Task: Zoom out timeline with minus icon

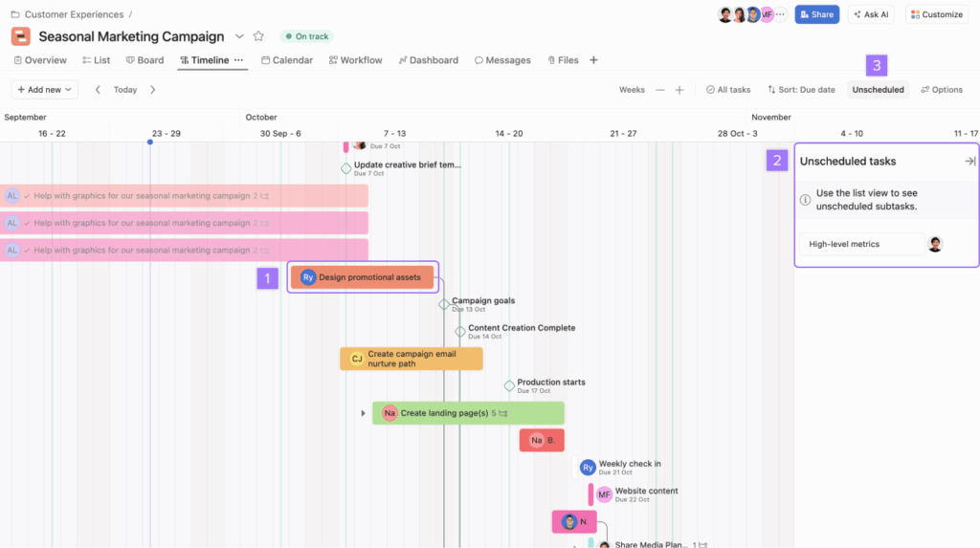Action: [659, 90]
